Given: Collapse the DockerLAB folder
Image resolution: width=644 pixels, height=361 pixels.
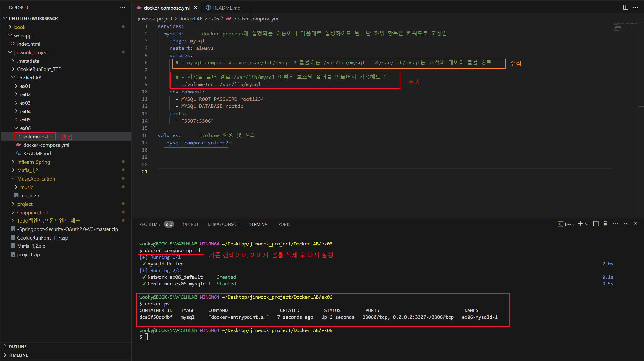Looking at the screenshot, I should click(29, 78).
